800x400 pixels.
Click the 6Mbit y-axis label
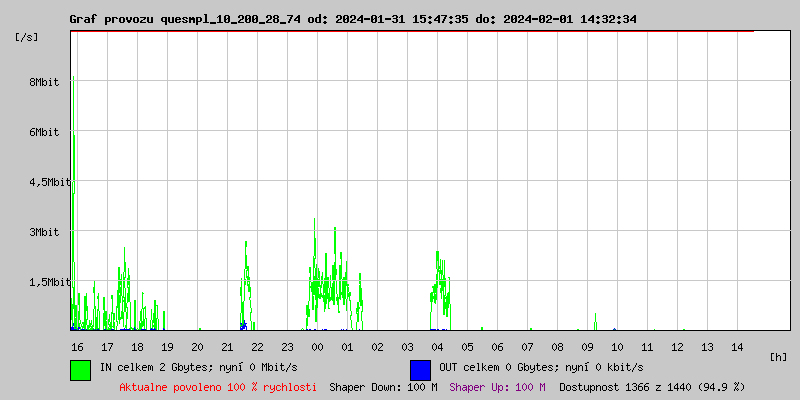(43, 132)
